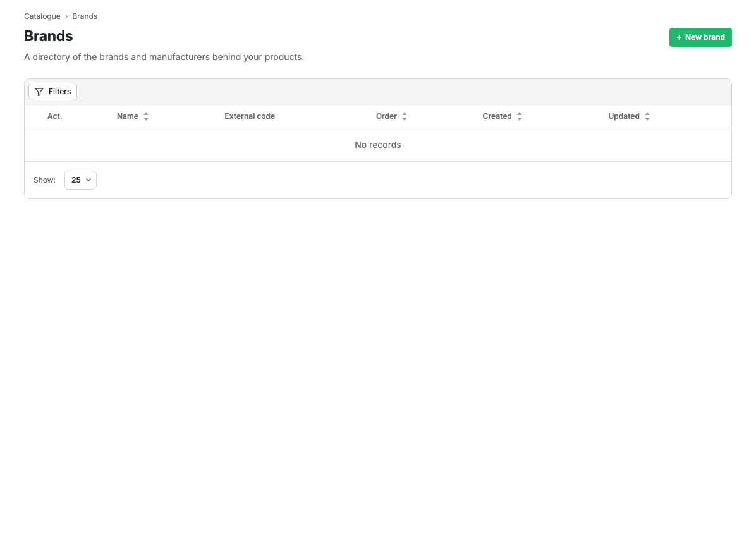
Task: Sort table by Created column
Action: point(503,116)
